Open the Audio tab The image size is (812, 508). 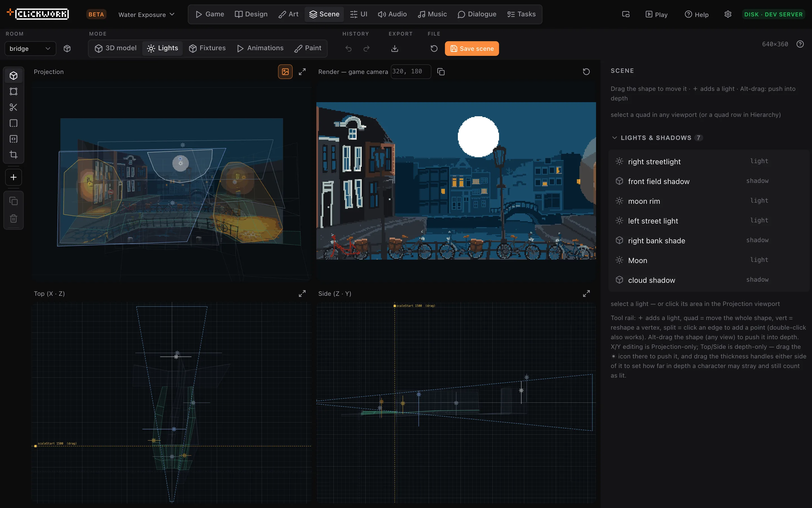click(x=392, y=14)
